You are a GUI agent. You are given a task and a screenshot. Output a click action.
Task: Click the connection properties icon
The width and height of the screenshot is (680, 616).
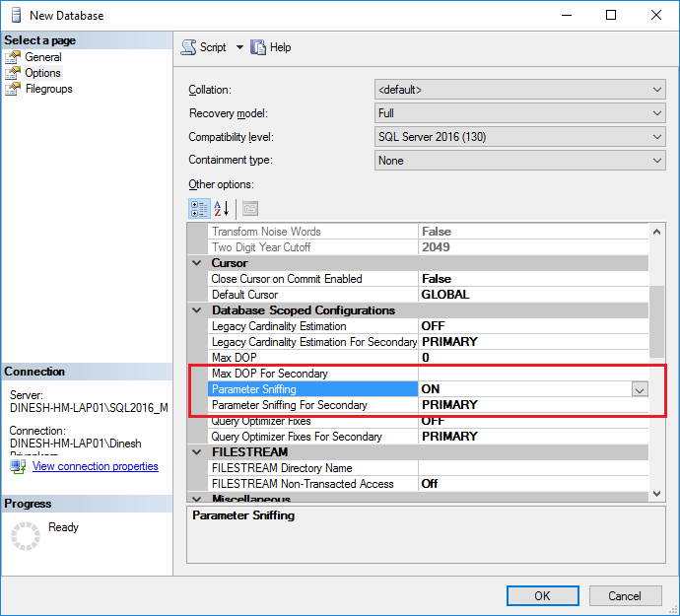point(18,466)
